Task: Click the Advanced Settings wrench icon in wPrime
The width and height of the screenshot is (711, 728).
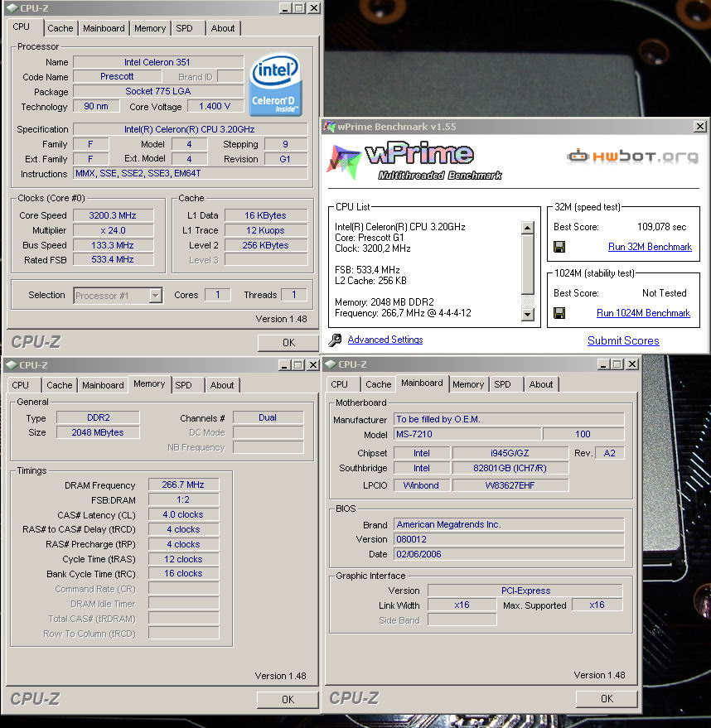Action: click(335, 340)
